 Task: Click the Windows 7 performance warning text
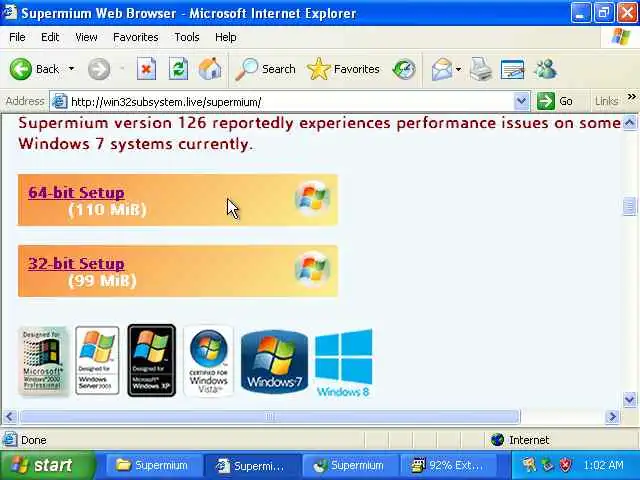[320, 133]
